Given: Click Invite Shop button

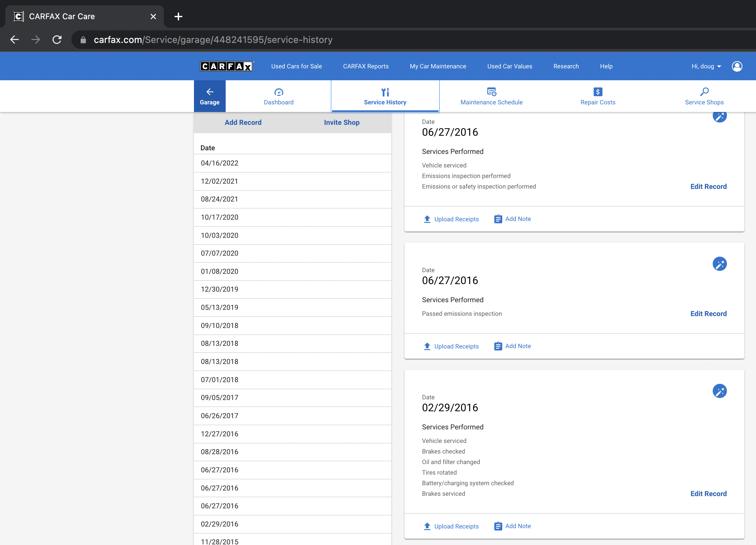Looking at the screenshot, I should pyautogui.click(x=341, y=122).
